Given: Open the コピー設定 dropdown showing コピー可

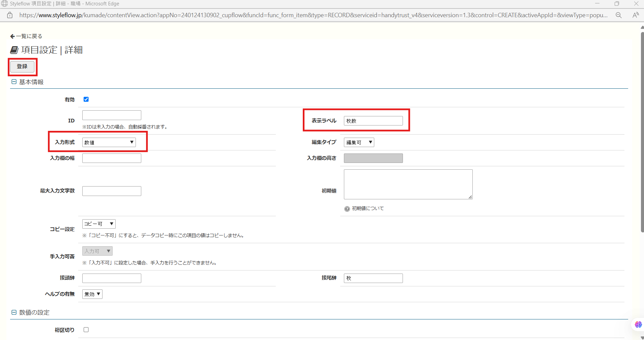Looking at the screenshot, I should [x=98, y=224].
